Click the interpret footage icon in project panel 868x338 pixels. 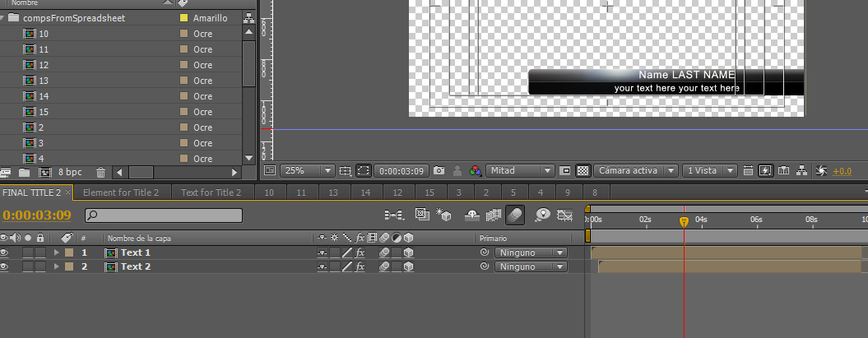coord(5,173)
